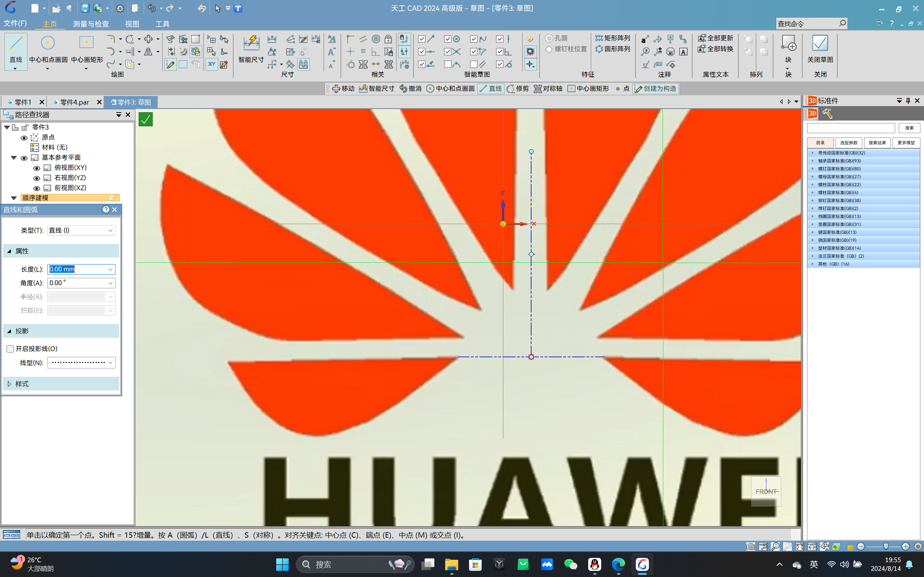Enable the unchecked arc smart sketch checkbox
The height and width of the screenshot is (577, 924).
coord(447,64)
